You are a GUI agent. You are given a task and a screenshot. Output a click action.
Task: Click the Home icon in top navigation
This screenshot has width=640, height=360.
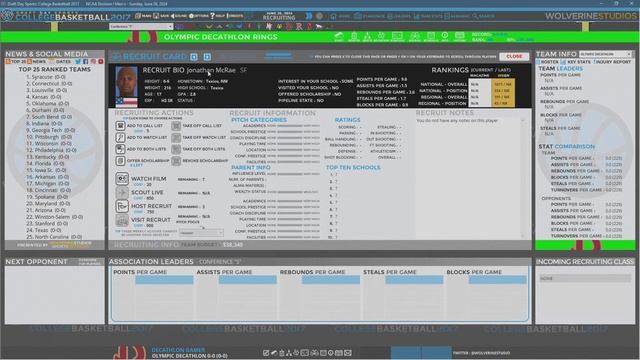pos(333,16)
